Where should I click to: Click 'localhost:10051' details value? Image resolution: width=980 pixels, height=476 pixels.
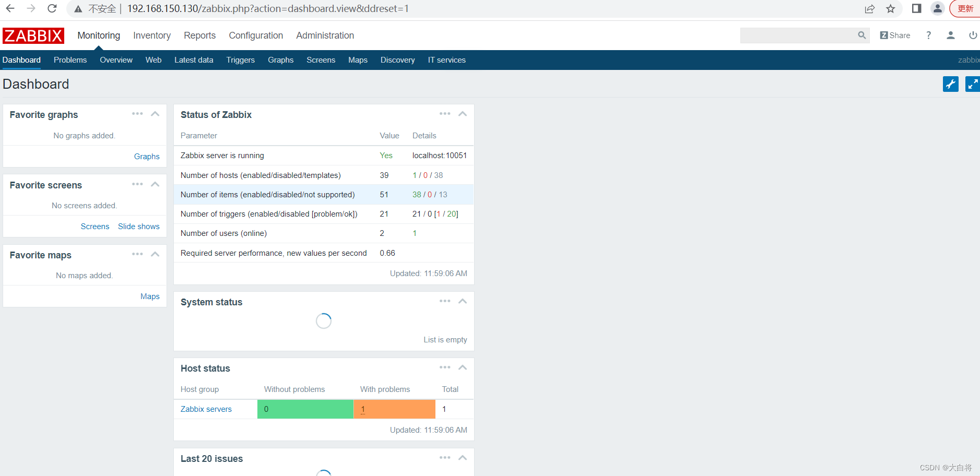(440, 156)
